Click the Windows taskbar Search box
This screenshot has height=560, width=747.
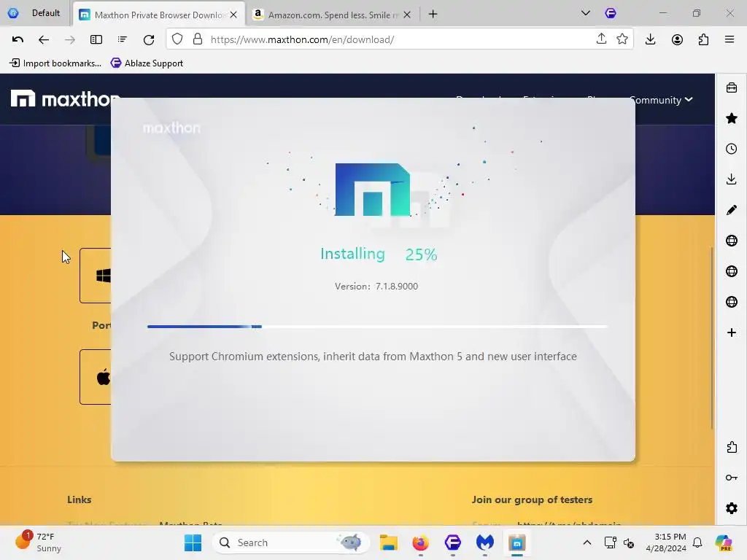pos(290,542)
